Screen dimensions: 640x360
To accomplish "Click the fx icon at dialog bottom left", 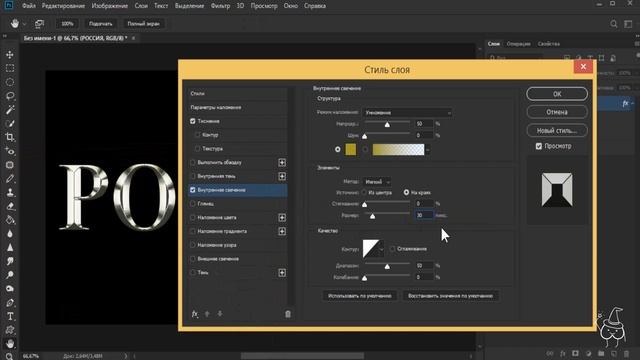I will pyautogui.click(x=195, y=313).
